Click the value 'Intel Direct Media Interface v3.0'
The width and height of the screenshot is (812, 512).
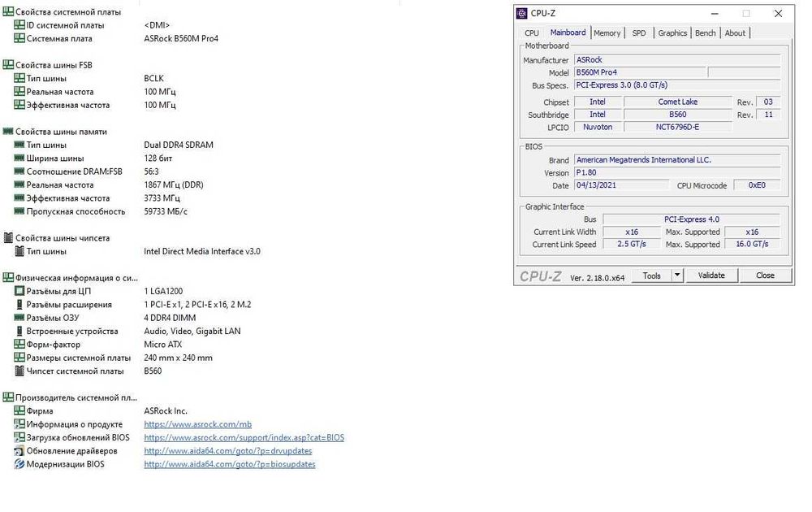point(202,251)
